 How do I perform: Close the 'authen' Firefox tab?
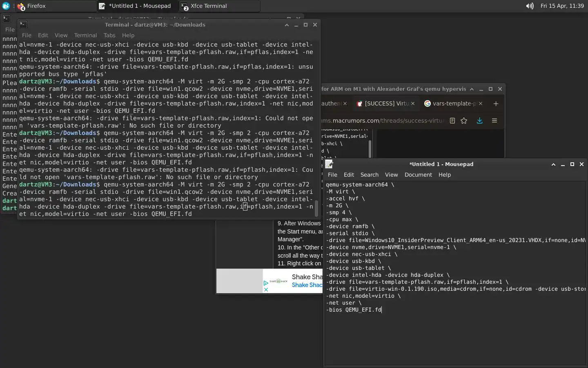point(345,103)
